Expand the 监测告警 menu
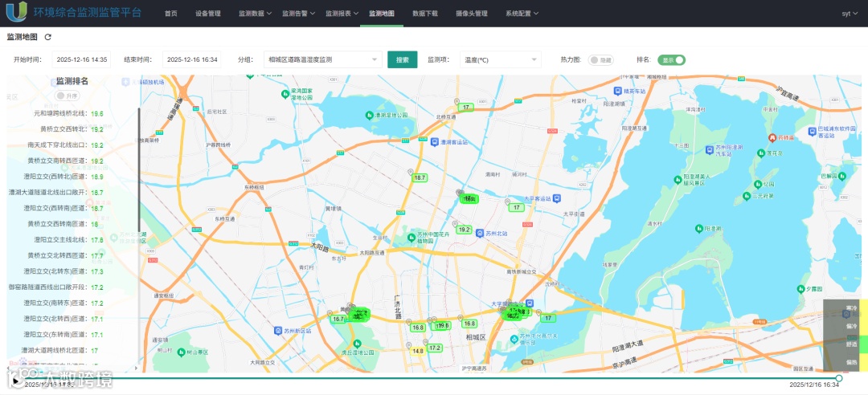 pos(298,14)
